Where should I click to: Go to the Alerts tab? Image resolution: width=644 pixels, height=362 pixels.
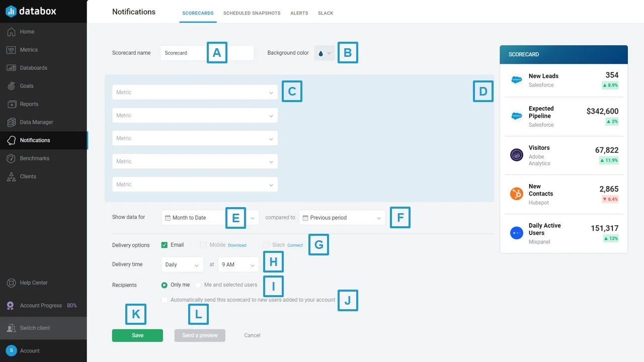coord(299,13)
